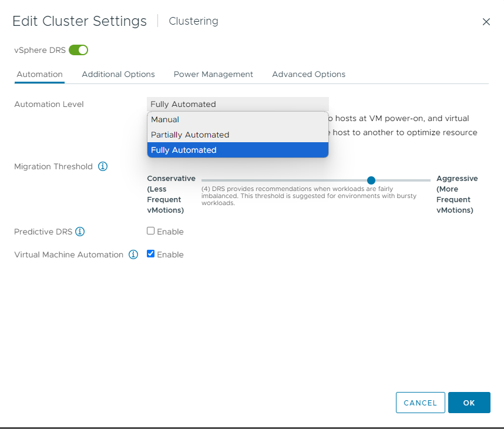
Task: Uncheck Virtual Machine Automation Enable checkbox
Action: [150, 254]
